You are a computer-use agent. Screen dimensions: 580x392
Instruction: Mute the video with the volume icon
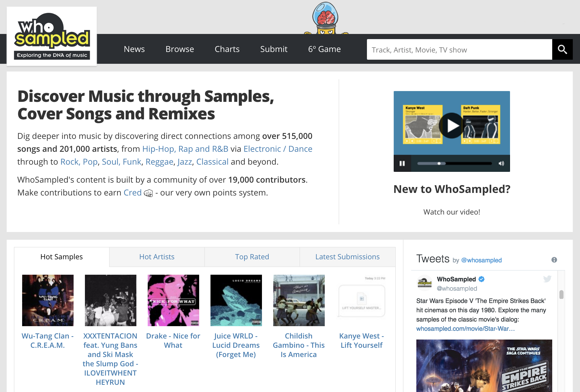coord(501,163)
